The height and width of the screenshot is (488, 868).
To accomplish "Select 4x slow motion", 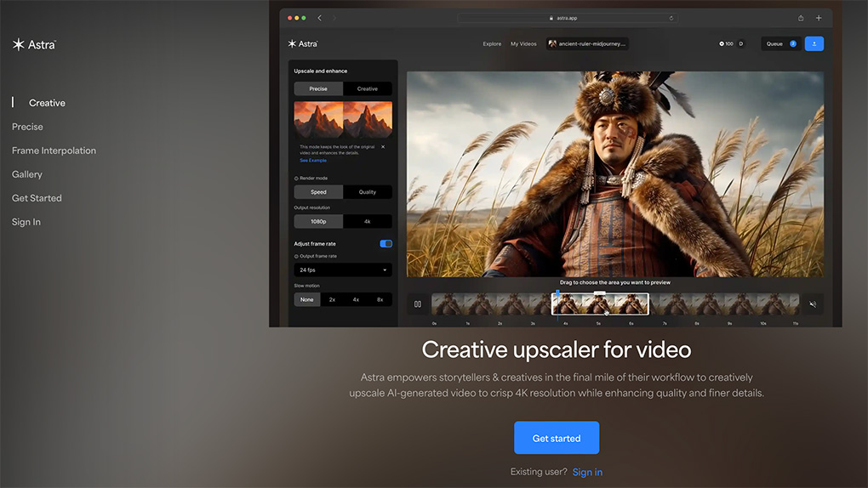I will tap(356, 299).
